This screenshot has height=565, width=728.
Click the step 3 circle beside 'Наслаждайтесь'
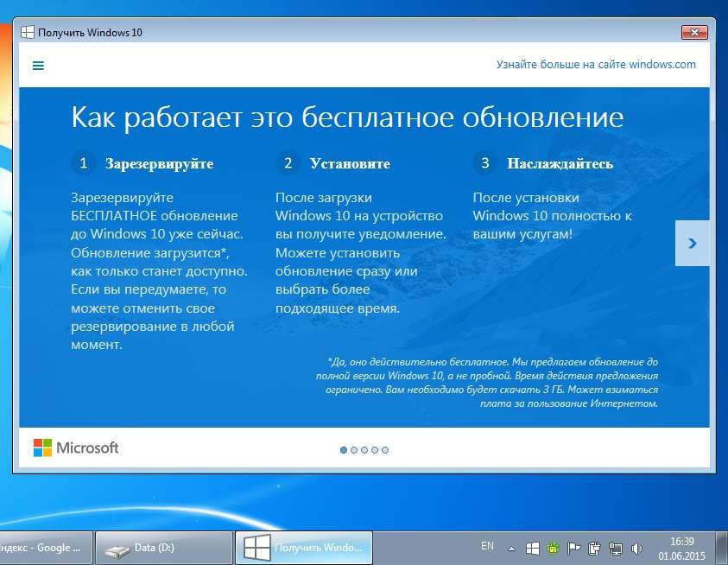(x=485, y=163)
